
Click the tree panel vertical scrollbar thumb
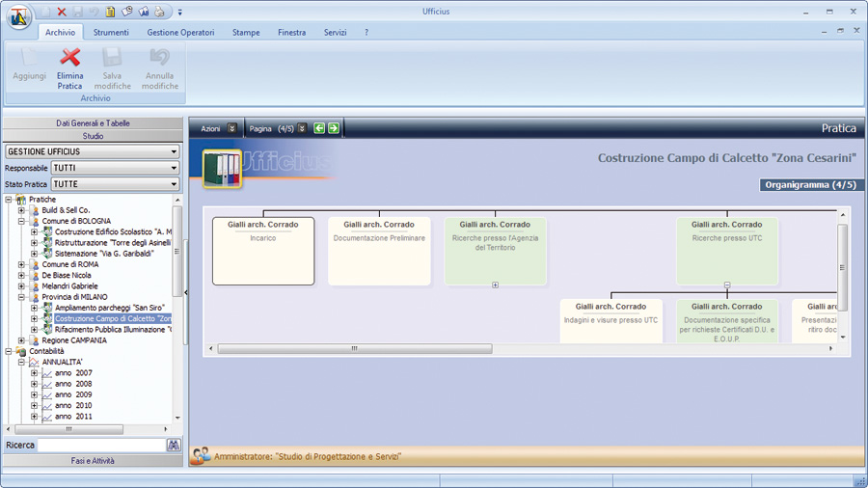point(177,252)
